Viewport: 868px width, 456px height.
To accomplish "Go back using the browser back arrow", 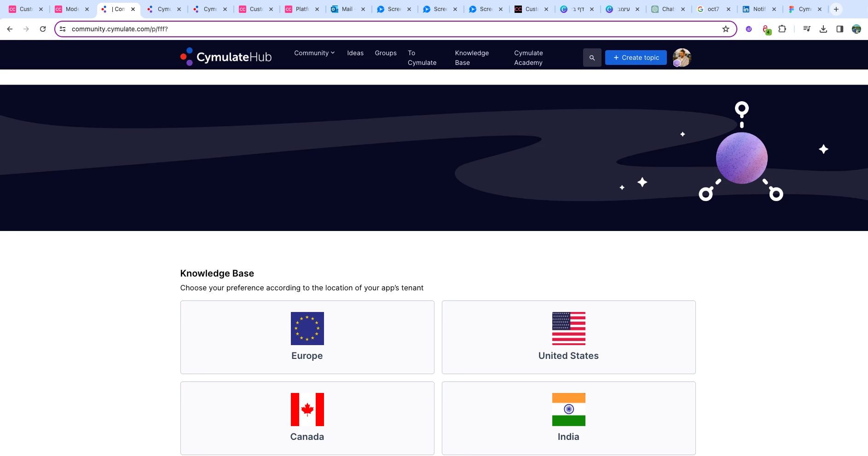I will 10,29.
